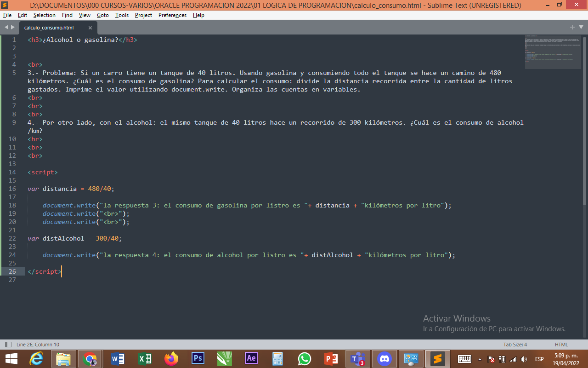
Task: Open the Edit menu
Action: pos(22,15)
